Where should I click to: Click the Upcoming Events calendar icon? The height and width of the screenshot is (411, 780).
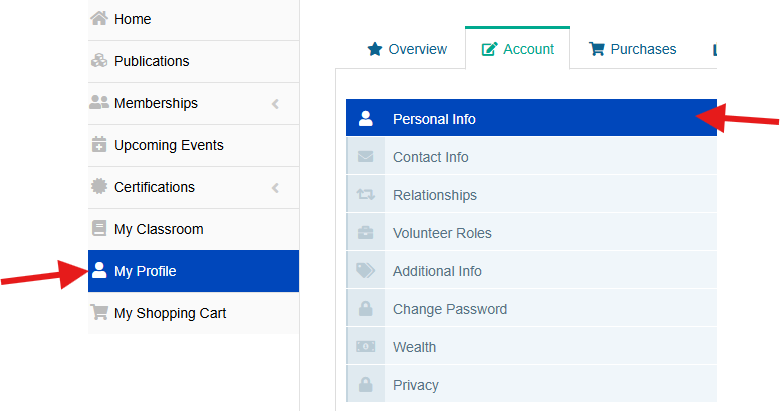coord(98,144)
